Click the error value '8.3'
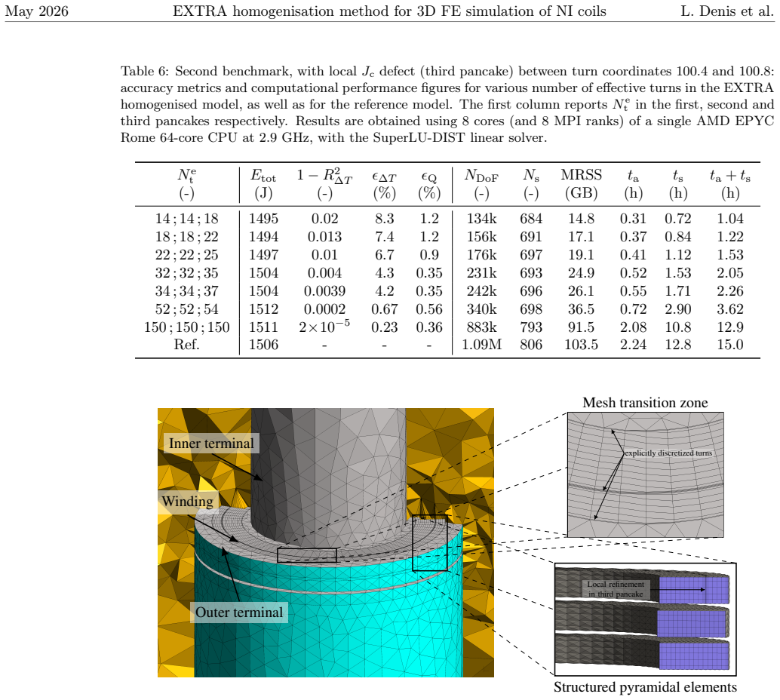The height and width of the screenshot is (700, 780). (x=385, y=219)
